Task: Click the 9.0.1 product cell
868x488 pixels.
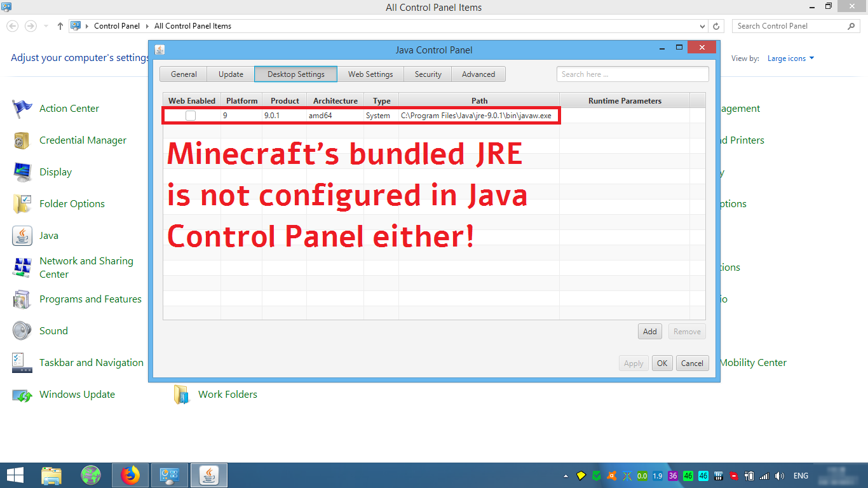Action: [285, 116]
